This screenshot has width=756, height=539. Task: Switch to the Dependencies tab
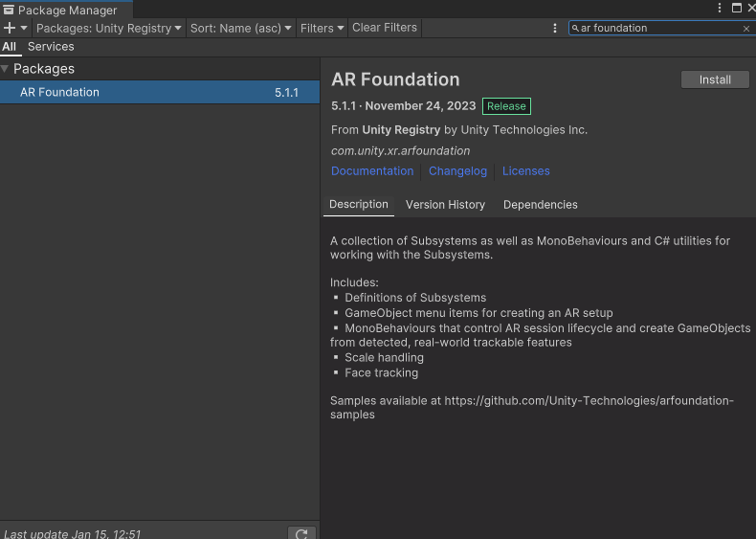[540, 205]
